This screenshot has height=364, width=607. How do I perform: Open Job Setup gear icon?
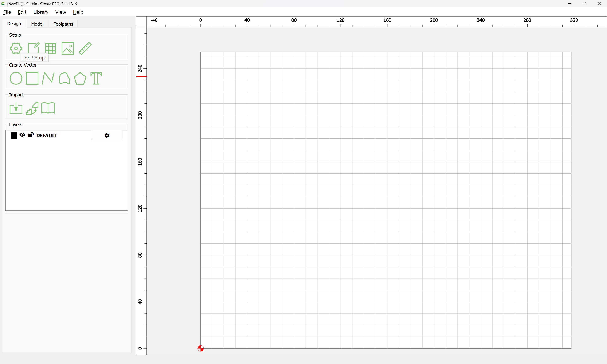(16, 48)
